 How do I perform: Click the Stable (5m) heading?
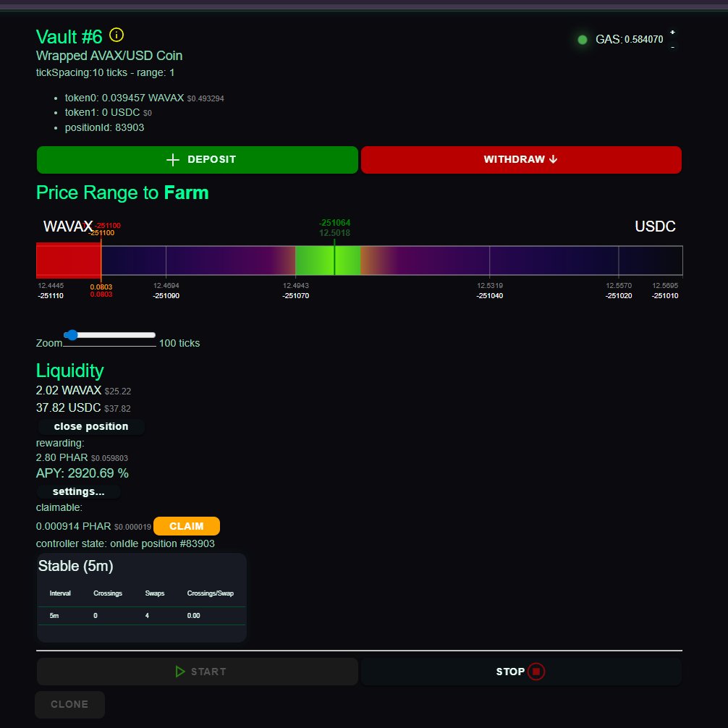[76, 566]
